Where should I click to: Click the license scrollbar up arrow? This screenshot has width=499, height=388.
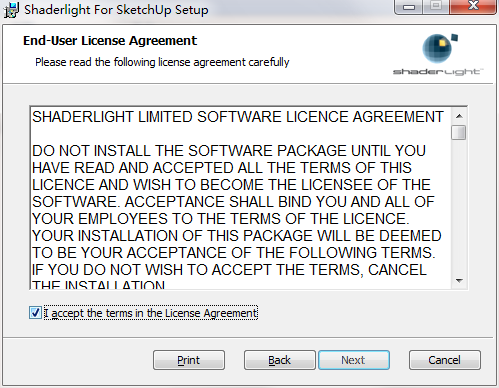click(459, 116)
